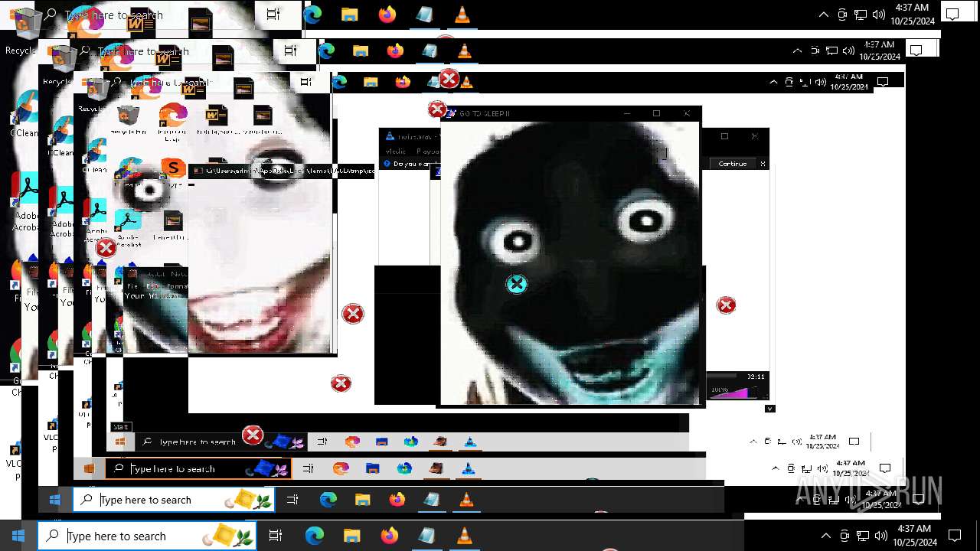This screenshot has height=551, width=980.
Task: Open File Explorer from the bottommost taskbar
Action: [x=352, y=536]
